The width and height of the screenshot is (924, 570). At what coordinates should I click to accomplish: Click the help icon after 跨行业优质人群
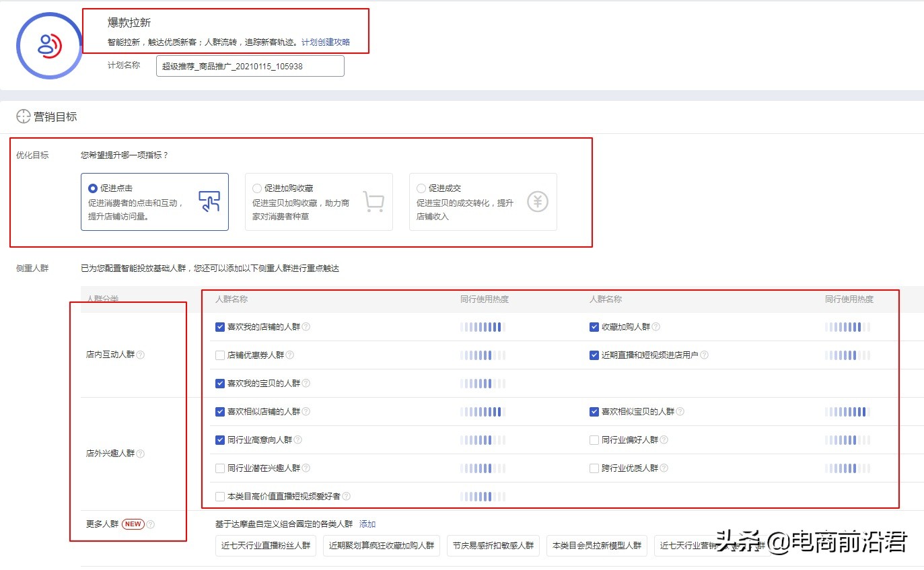663,468
